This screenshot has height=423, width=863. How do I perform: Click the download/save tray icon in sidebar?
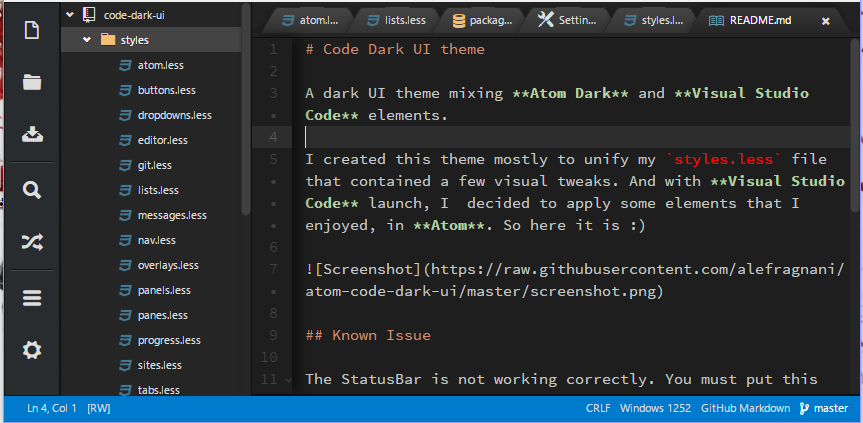tap(32, 134)
